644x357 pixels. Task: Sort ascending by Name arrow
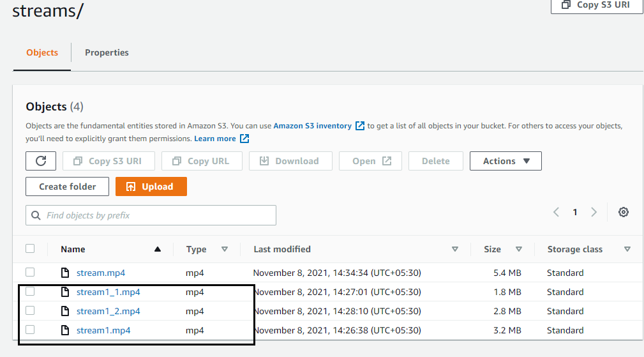pyautogui.click(x=157, y=249)
